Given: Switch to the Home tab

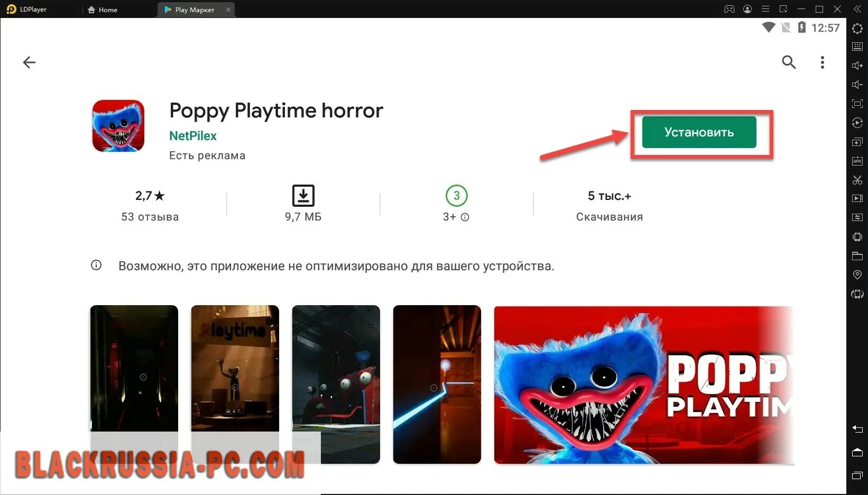Looking at the screenshot, I should 103,10.
